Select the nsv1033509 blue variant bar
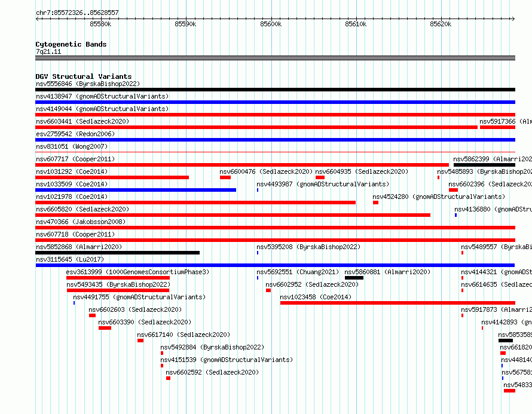Screen dimensions: 532x414 click(136, 190)
